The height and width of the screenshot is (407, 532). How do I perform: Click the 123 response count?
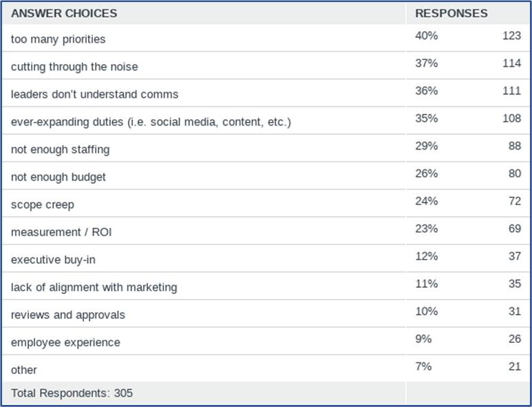(x=511, y=36)
